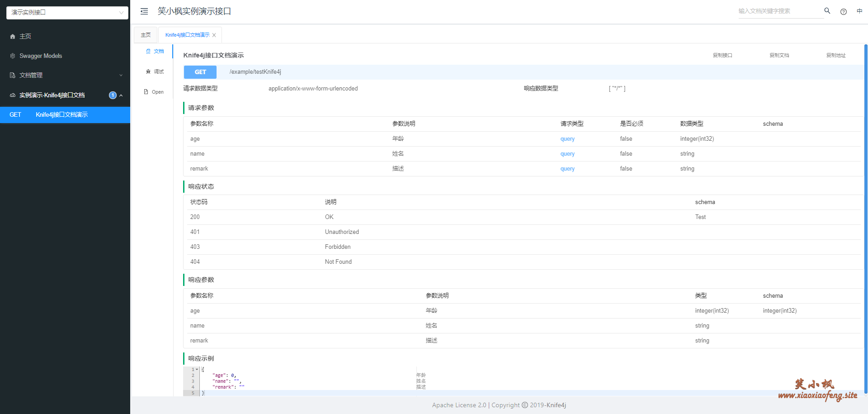The height and width of the screenshot is (414, 868).
Task: Click the Apache License 2.0 footer text
Action: tap(459, 405)
